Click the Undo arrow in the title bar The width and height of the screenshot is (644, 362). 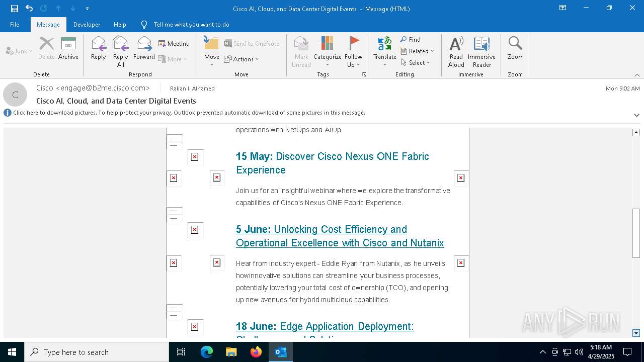(x=29, y=8)
